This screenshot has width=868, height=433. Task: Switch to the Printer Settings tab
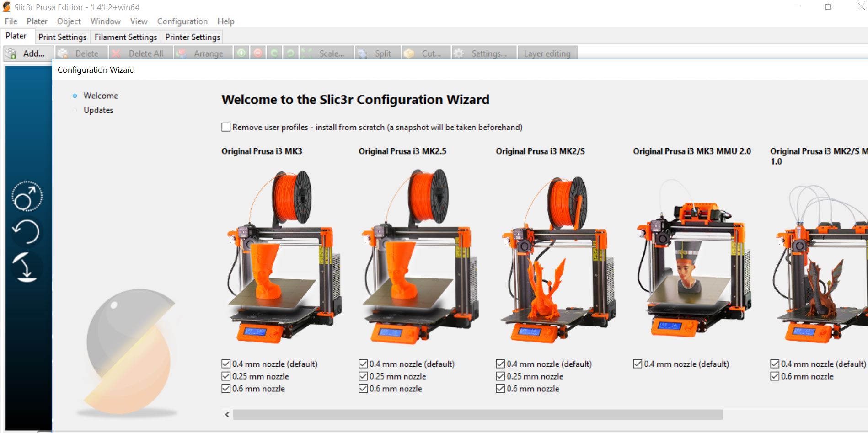pos(193,37)
